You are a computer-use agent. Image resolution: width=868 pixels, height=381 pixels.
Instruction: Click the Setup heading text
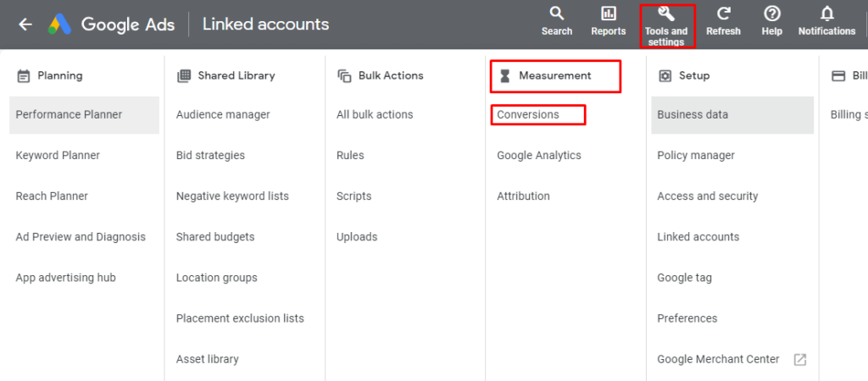[x=694, y=75]
